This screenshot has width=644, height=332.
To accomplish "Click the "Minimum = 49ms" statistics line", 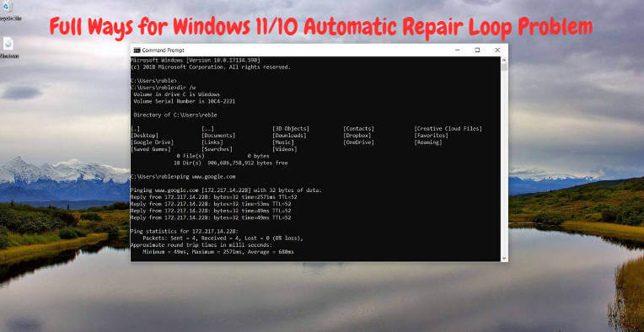I will 218,252.
